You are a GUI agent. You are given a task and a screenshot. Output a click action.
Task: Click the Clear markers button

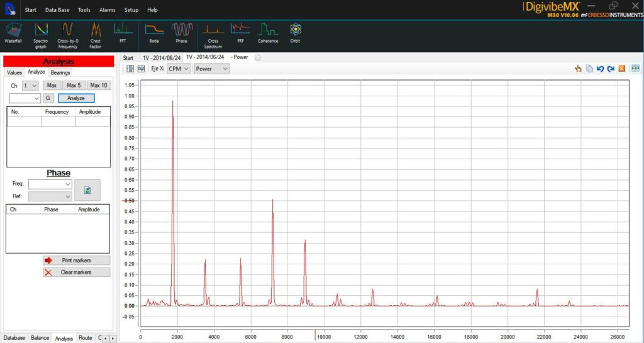pyautogui.click(x=77, y=273)
